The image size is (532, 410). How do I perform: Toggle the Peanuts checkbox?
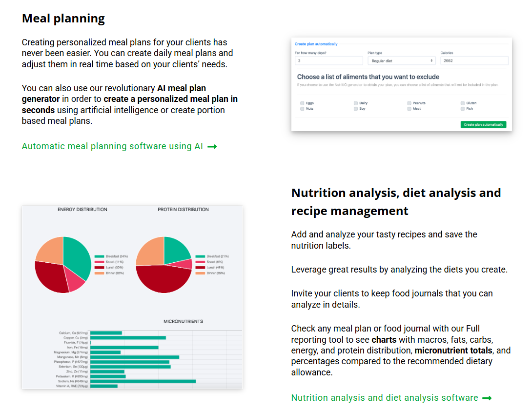[x=409, y=103]
